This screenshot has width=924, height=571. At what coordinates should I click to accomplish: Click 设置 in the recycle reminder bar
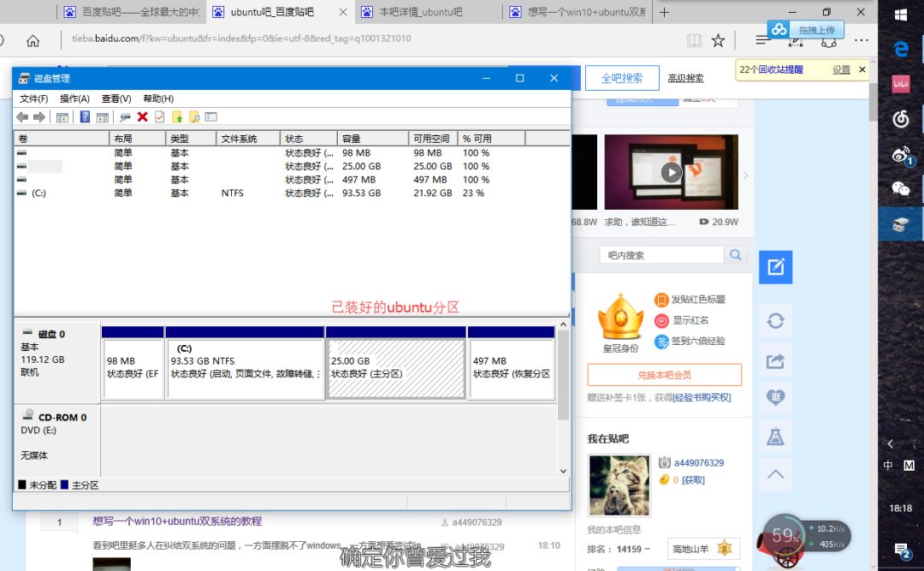[x=841, y=69]
